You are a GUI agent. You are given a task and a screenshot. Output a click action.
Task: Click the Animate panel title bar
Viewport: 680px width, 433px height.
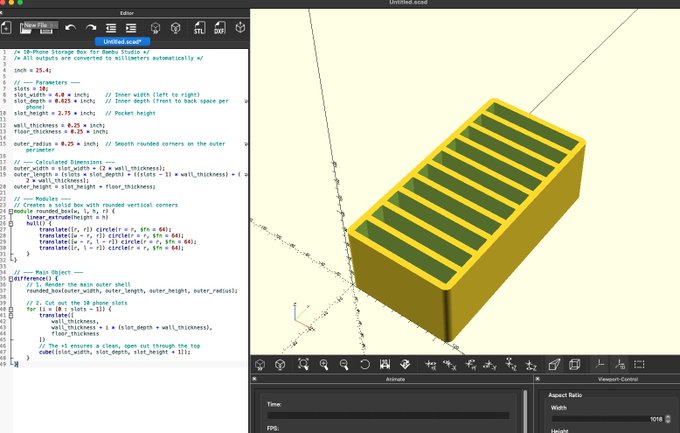click(x=393, y=380)
